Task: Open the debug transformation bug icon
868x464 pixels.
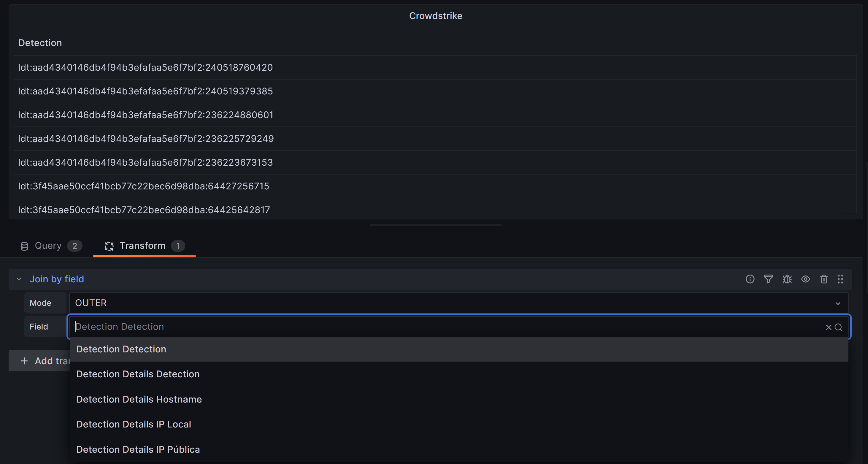Action: click(x=787, y=279)
